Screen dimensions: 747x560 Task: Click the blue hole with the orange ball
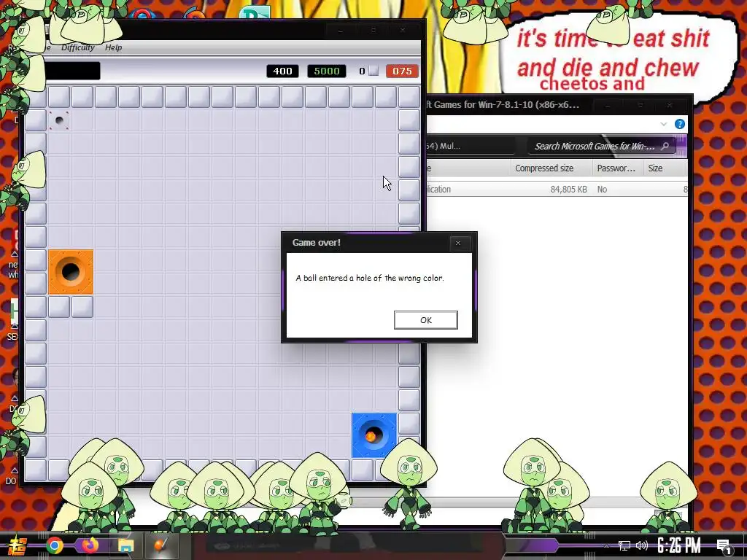[374, 435]
